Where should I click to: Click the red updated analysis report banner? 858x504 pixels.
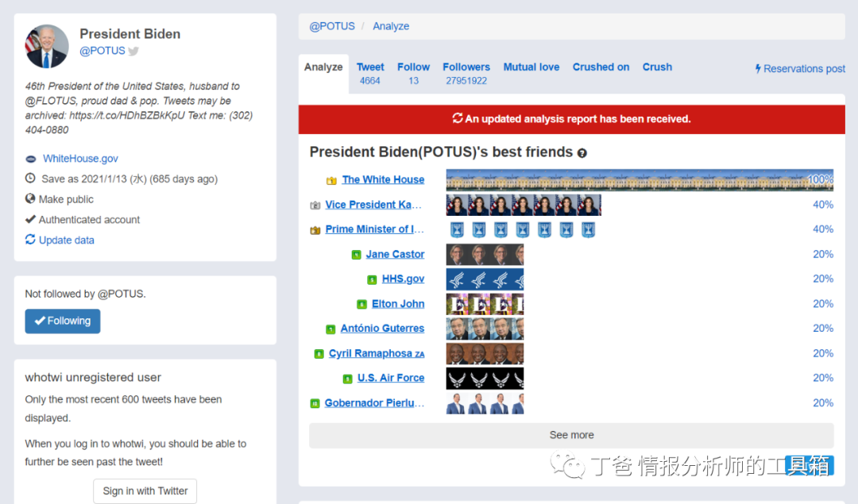tap(571, 119)
